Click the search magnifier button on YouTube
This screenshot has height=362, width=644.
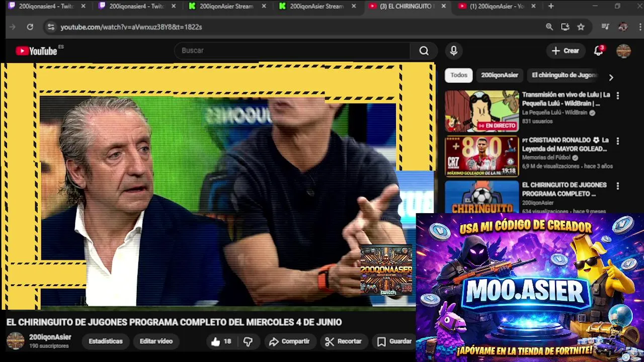coord(424,51)
